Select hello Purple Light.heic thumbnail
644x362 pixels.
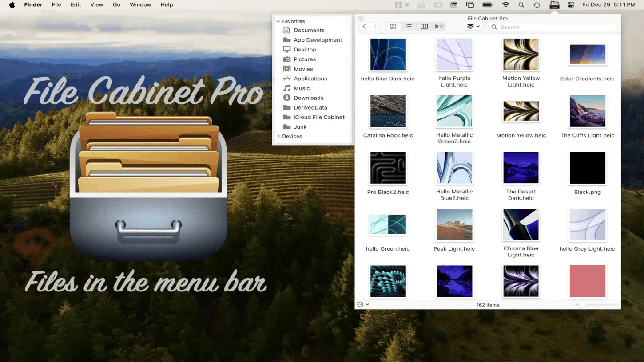coord(454,55)
